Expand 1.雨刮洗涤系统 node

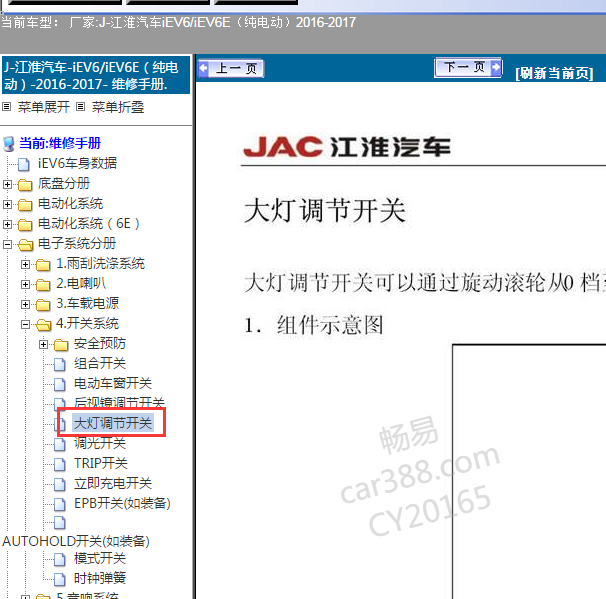pyautogui.click(x=25, y=264)
